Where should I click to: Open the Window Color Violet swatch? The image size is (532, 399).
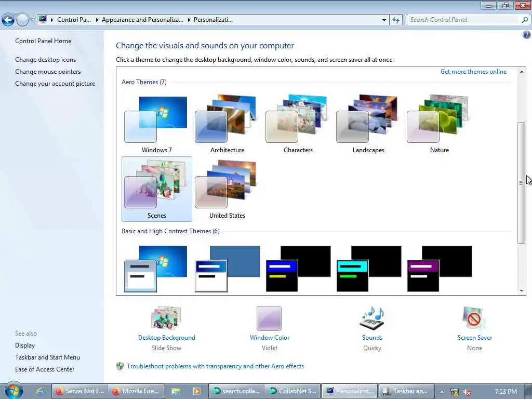click(x=269, y=318)
